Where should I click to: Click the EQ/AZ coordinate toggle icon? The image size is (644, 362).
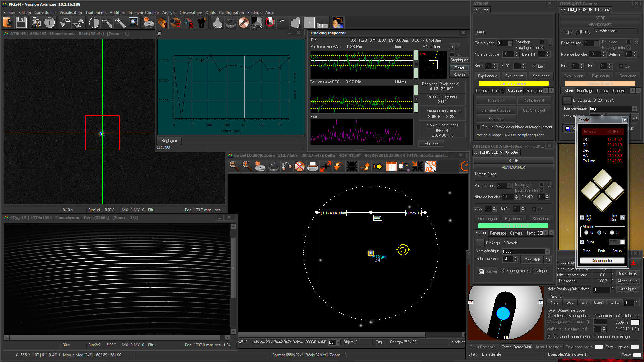pyautogui.click(x=431, y=166)
